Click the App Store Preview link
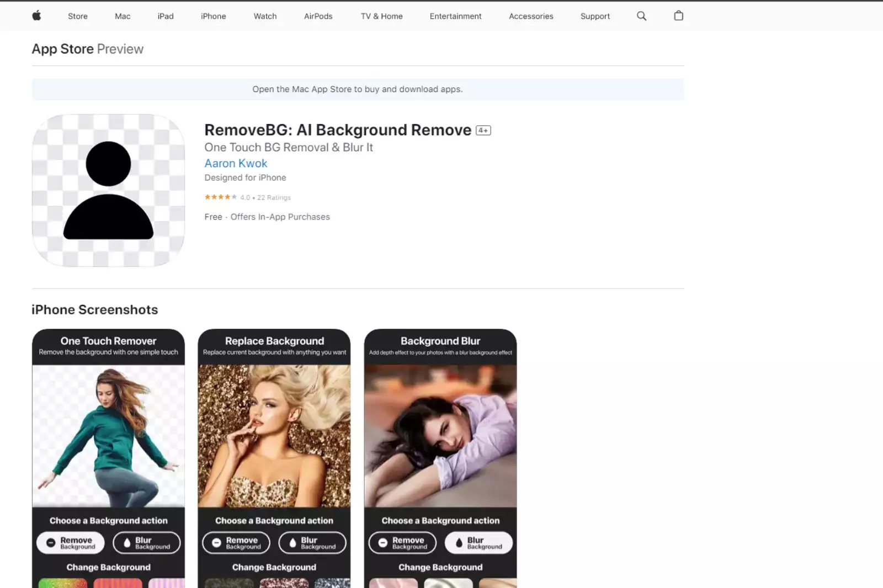The width and height of the screenshot is (883, 588). [x=62, y=49]
